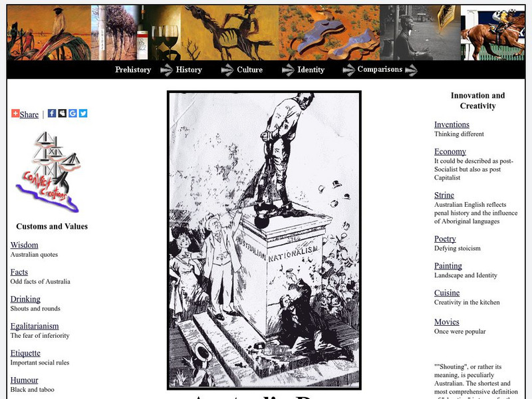Click the figure on horse painting banner image
Viewport: 532px width, 399px height.
click(x=49, y=33)
